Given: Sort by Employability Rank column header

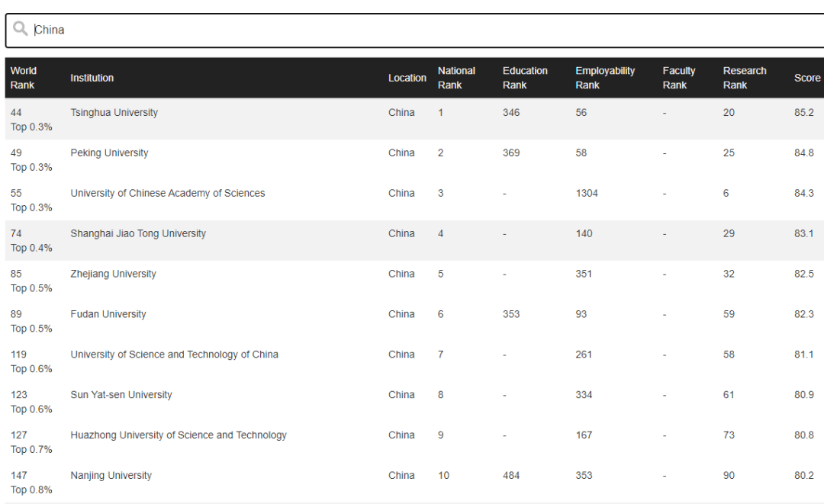Looking at the screenshot, I should (x=605, y=78).
